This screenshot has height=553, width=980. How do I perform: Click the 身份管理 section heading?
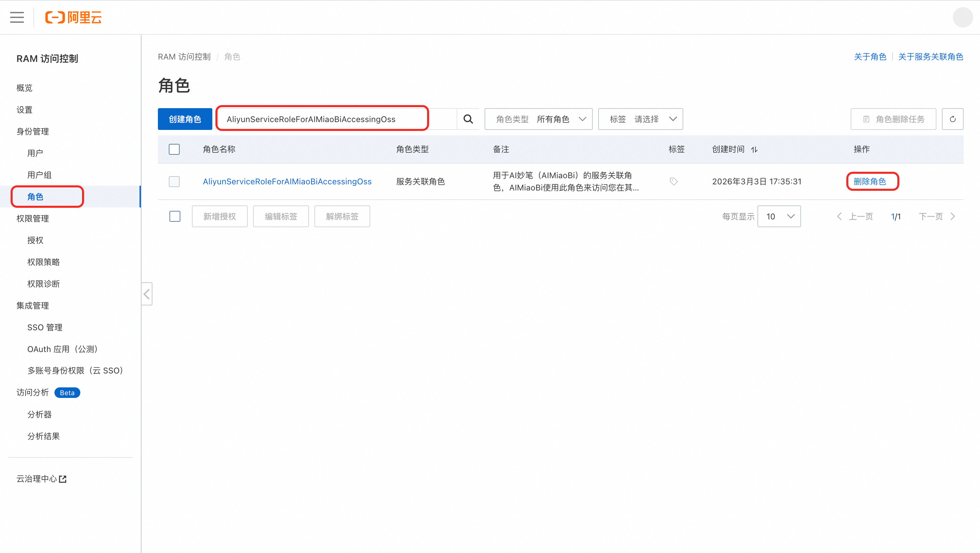click(33, 132)
